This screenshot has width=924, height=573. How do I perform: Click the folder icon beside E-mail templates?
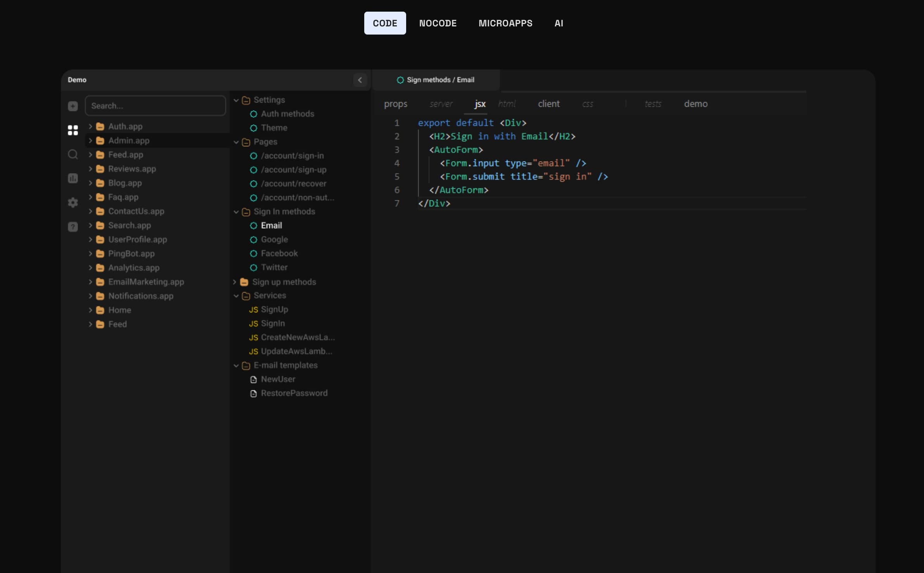pos(246,365)
